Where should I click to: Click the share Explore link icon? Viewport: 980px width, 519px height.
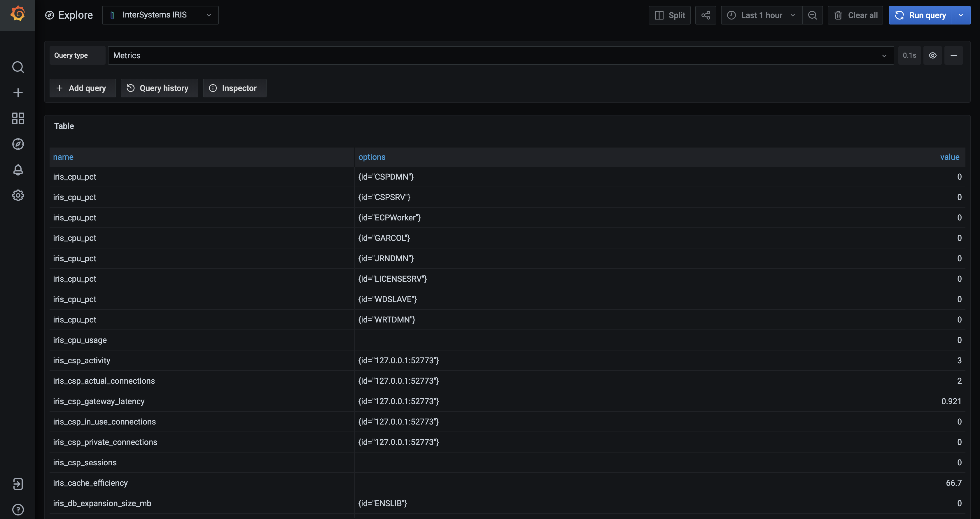coord(705,15)
